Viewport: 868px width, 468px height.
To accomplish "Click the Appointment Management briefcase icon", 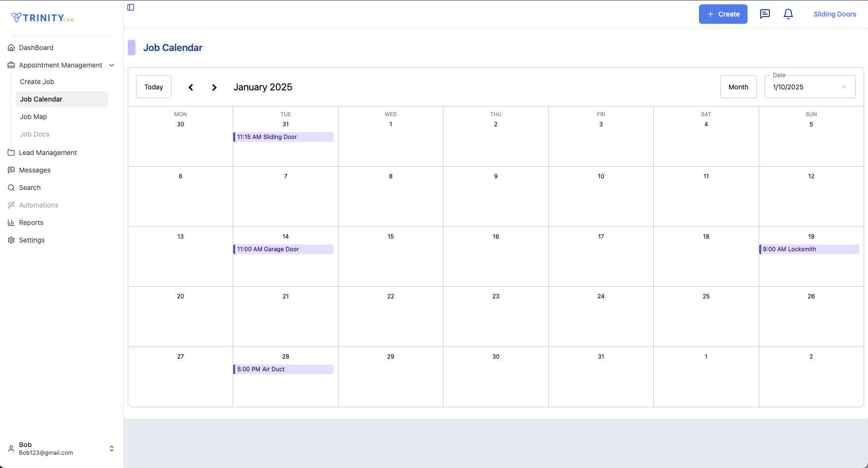I will point(11,65).
